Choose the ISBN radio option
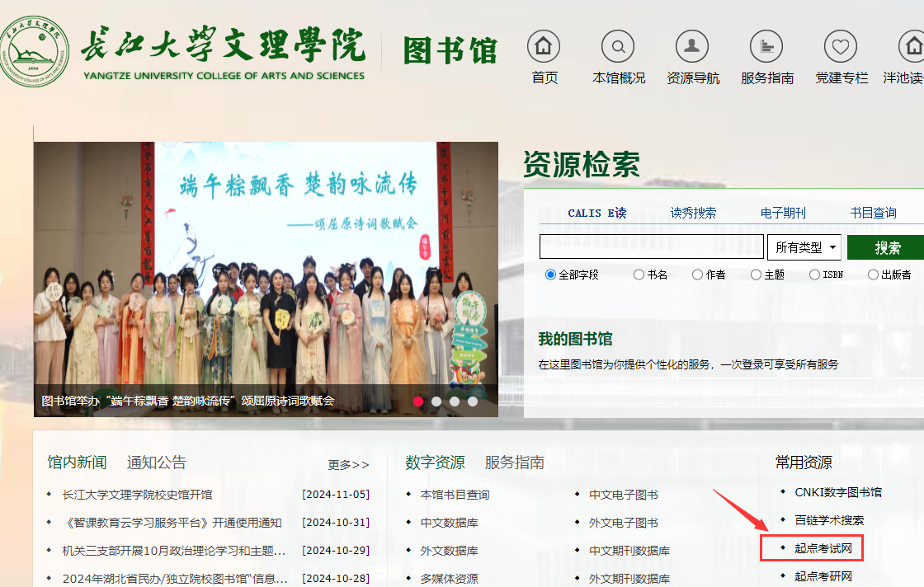This screenshot has width=924, height=587. coord(814,275)
